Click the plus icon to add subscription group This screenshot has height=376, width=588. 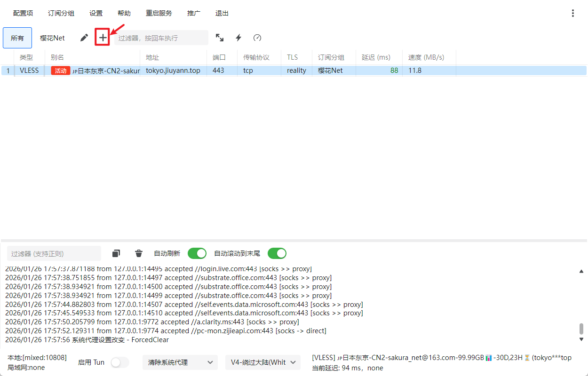click(103, 38)
